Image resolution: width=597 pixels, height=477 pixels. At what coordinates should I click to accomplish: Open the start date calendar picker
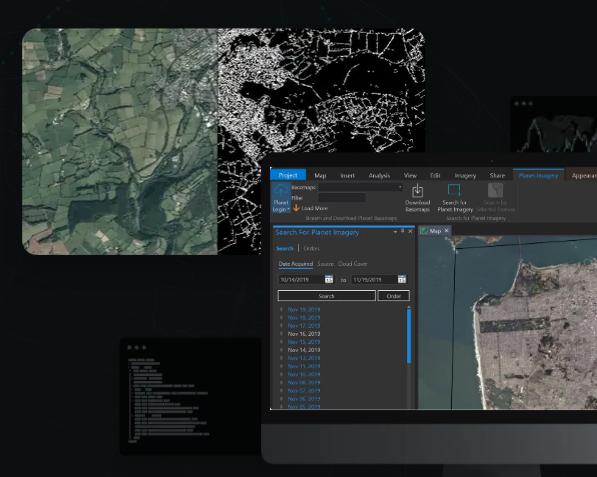coord(329,279)
